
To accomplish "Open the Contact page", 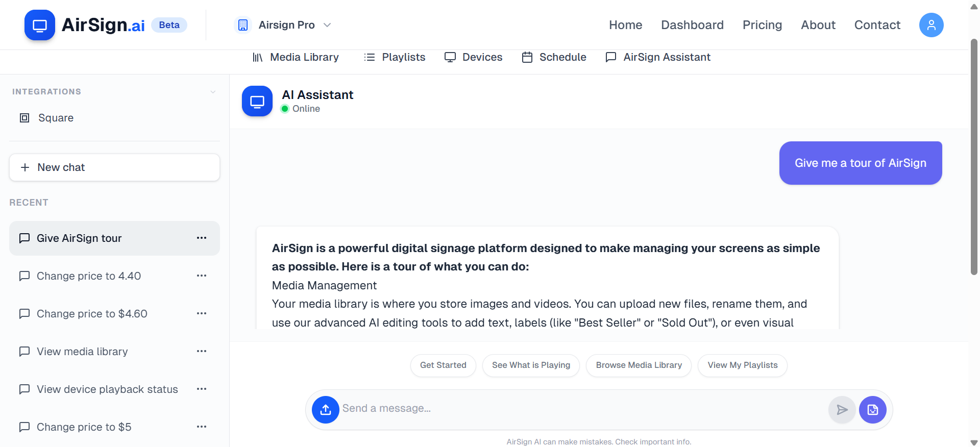I will tap(877, 25).
